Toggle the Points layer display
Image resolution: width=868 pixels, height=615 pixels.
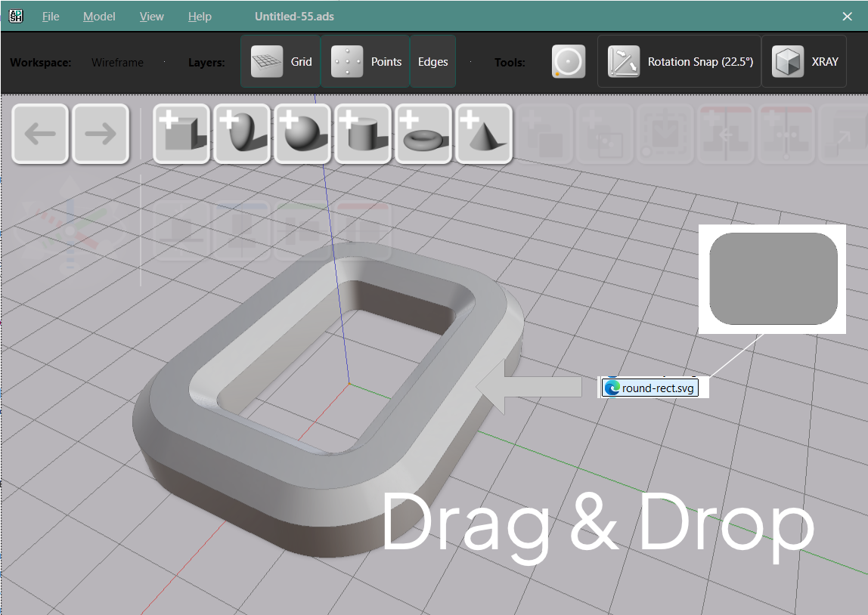[365, 62]
